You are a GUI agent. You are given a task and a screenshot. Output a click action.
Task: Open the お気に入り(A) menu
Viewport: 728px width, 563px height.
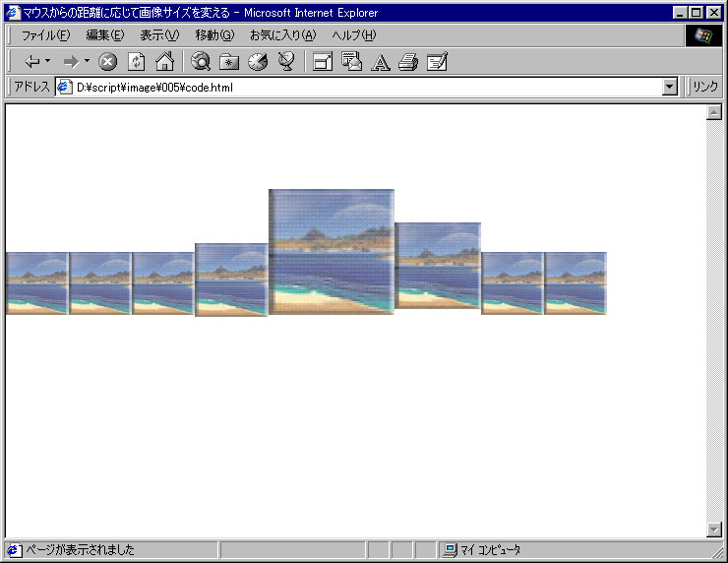(283, 35)
